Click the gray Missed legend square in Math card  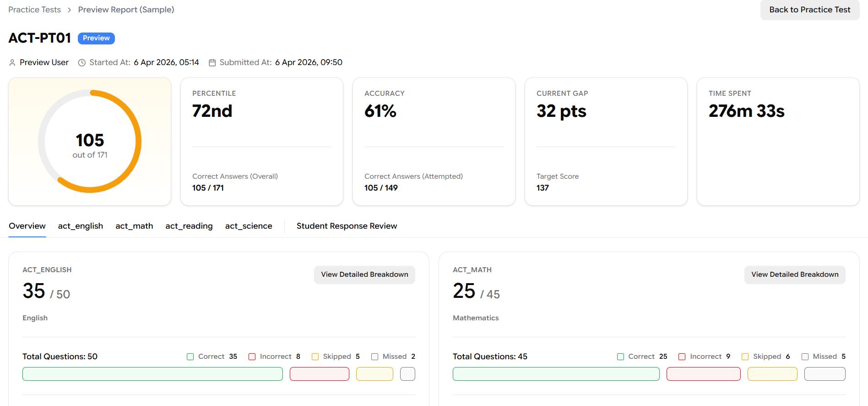click(x=805, y=357)
